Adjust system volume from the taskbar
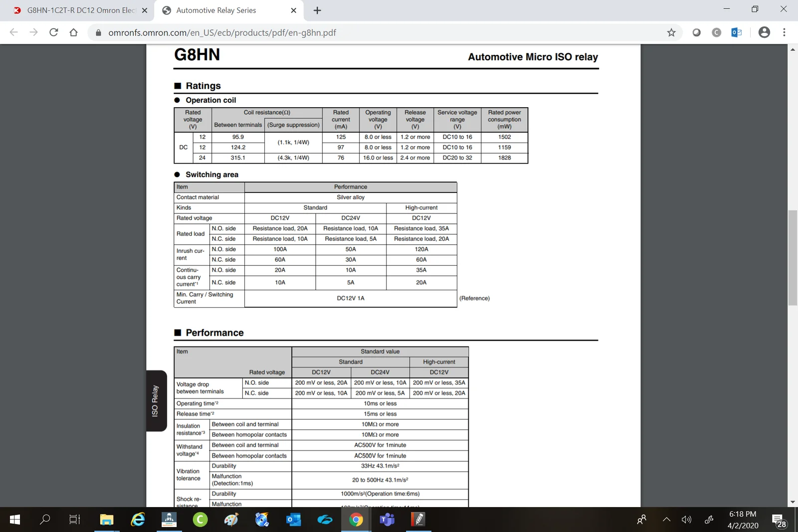798x532 pixels. pyautogui.click(x=686, y=520)
